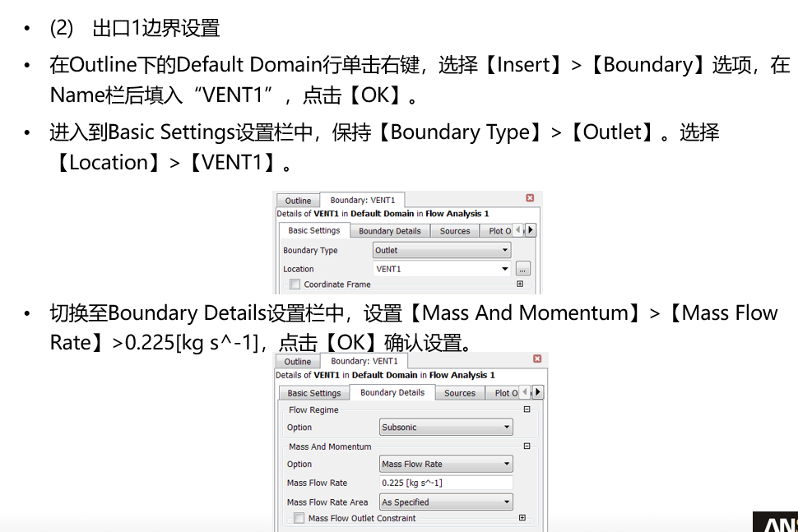798x532 pixels.
Task: Click the Mass Flow Rate value field
Action: click(x=444, y=483)
